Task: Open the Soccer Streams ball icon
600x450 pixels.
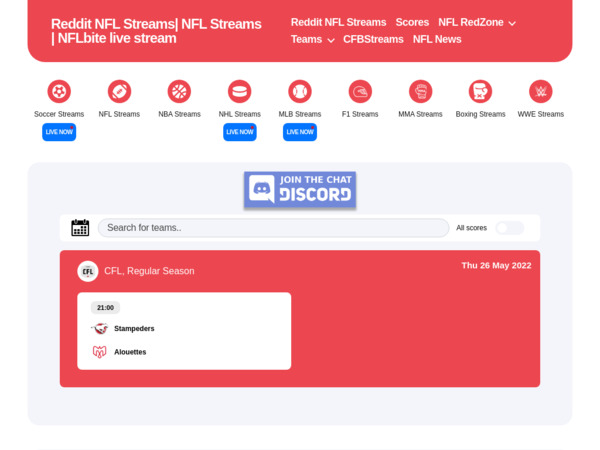Action: click(x=59, y=91)
